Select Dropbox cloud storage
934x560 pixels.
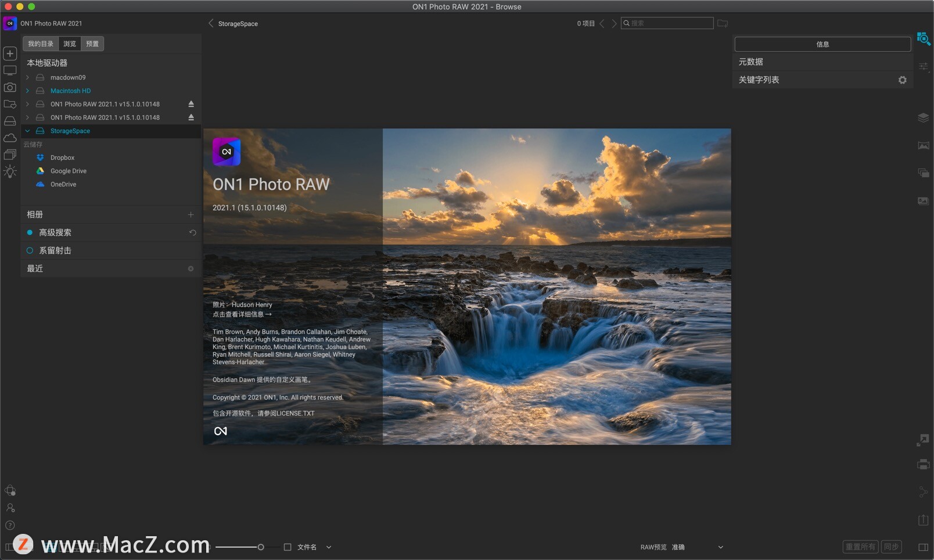[x=62, y=157]
